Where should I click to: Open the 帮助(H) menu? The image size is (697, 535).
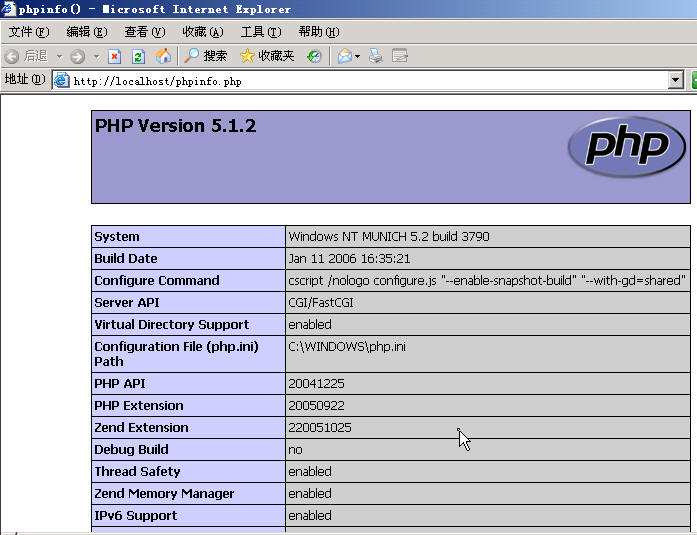[x=319, y=32]
